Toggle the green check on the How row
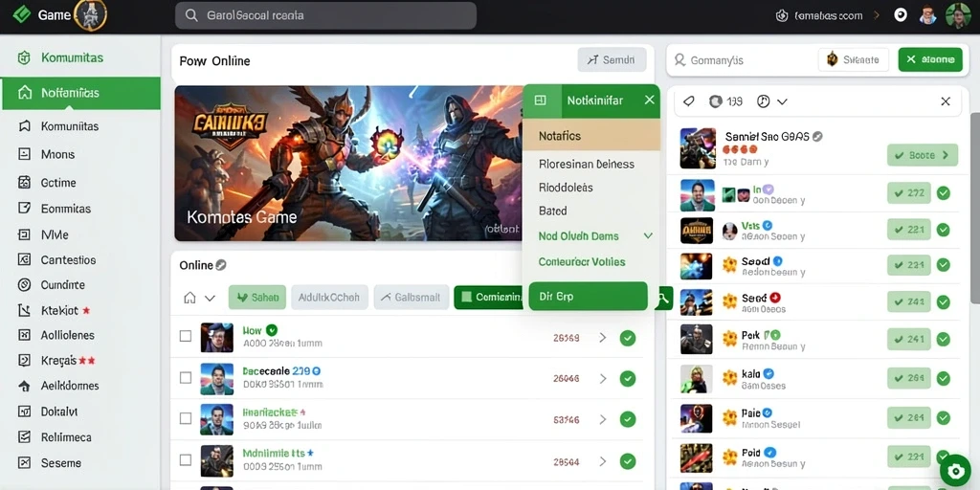 pyautogui.click(x=628, y=338)
